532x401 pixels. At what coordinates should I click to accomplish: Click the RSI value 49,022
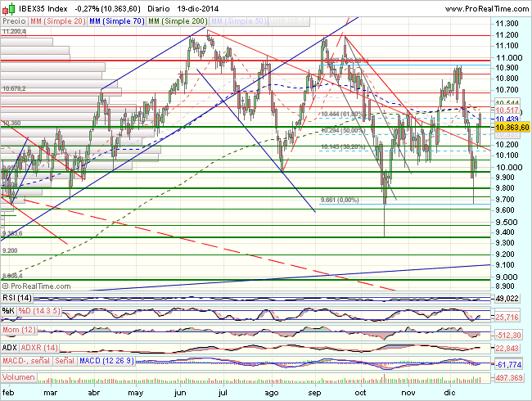pyautogui.click(x=507, y=299)
